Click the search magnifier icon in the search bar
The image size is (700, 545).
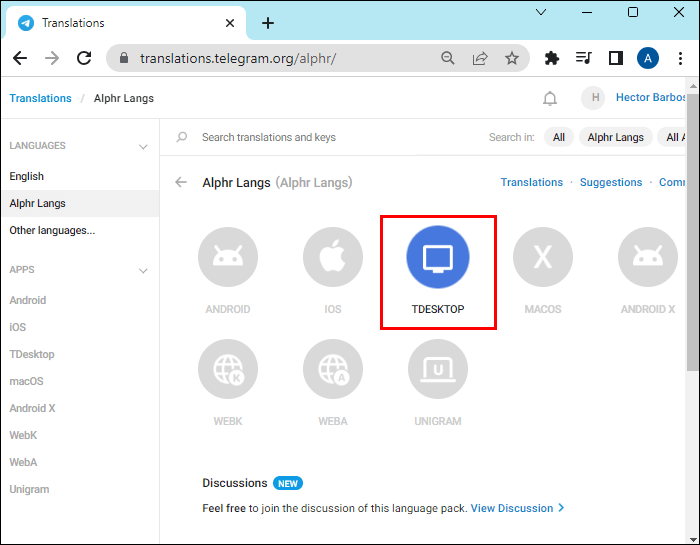coord(182,137)
